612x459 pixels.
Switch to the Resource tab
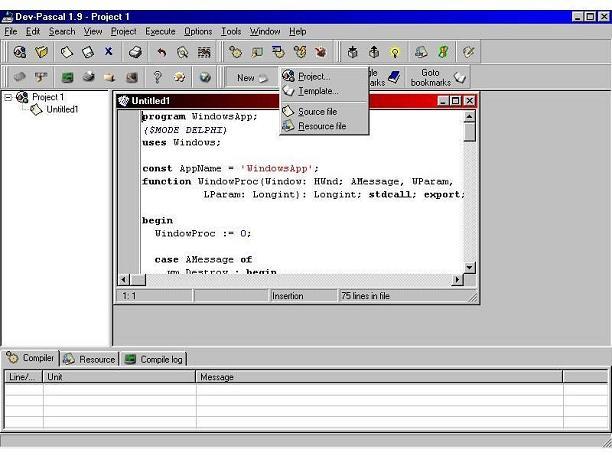(90, 359)
